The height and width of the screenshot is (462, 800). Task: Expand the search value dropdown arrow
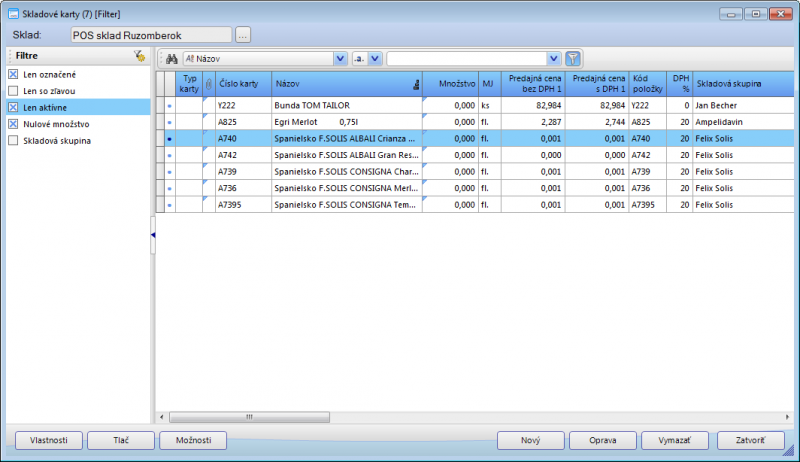554,59
